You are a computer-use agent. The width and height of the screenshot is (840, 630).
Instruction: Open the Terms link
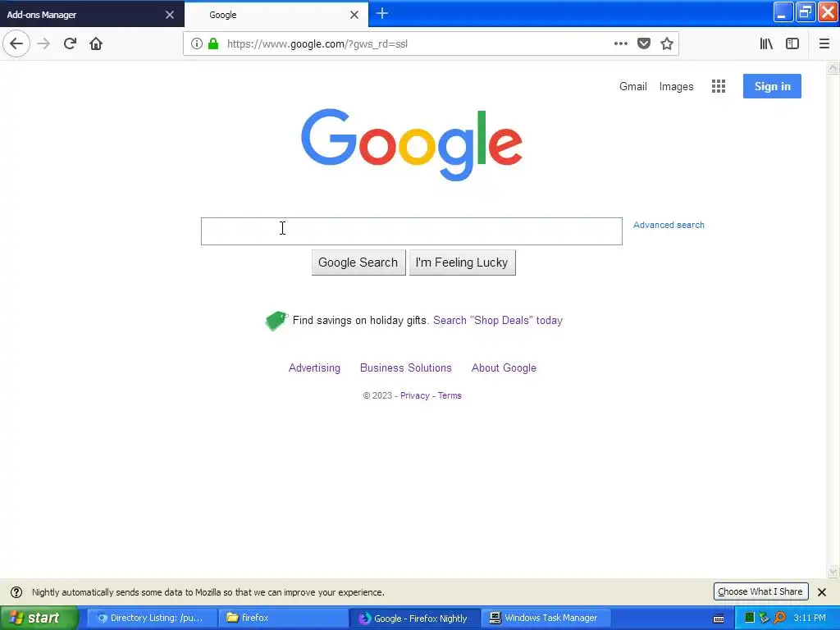[450, 396]
